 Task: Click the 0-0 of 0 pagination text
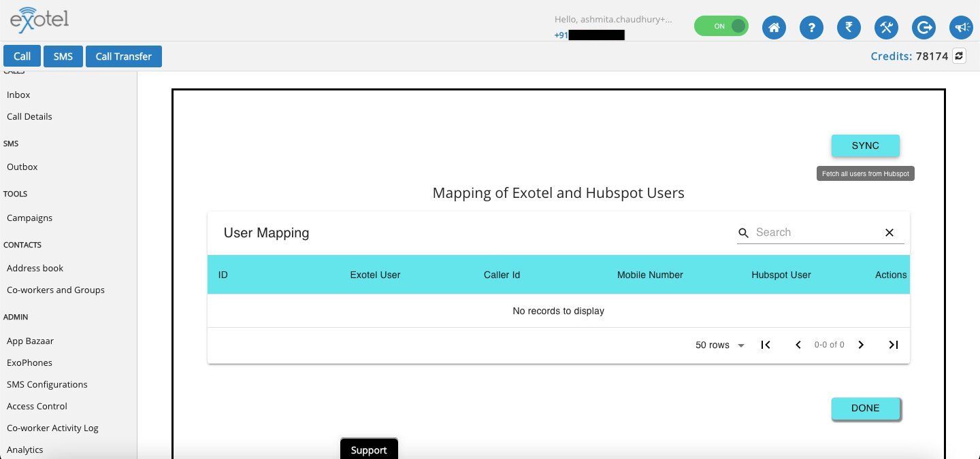pos(829,345)
